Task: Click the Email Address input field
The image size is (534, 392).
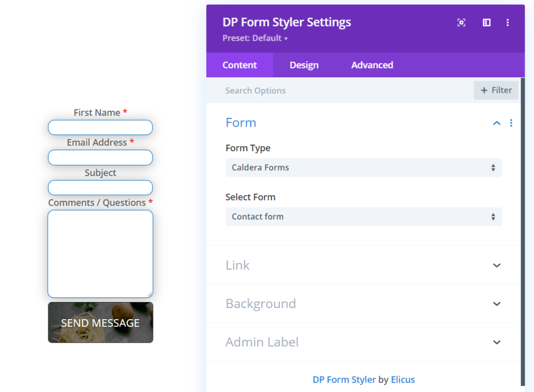Action: coord(100,157)
